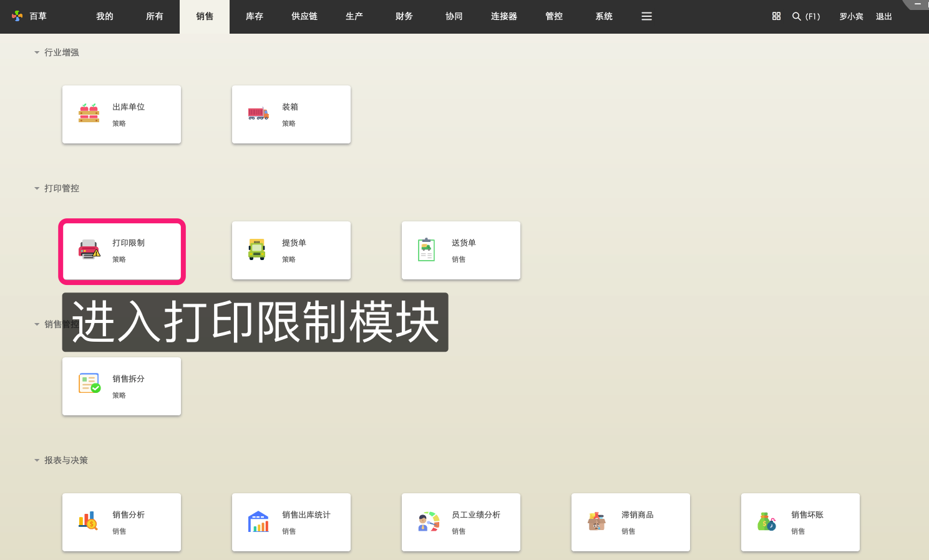Click the 策略 label under 提货单
This screenshot has width=929, height=560.
click(289, 259)
